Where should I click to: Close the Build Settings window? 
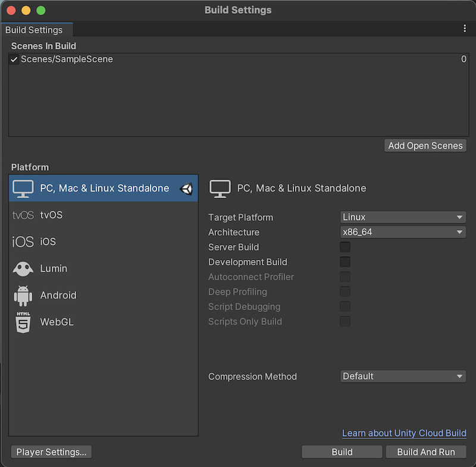point(11,11)
